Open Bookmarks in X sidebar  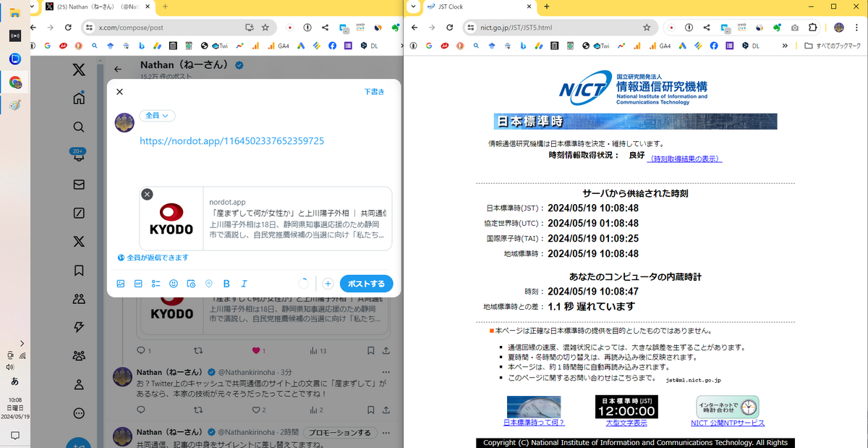tap(79, 270)
